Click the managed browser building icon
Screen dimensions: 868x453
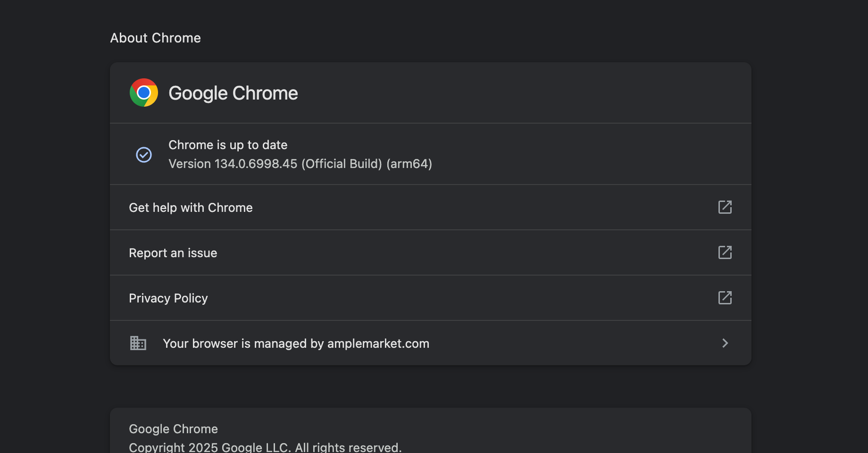click(138, 343)
